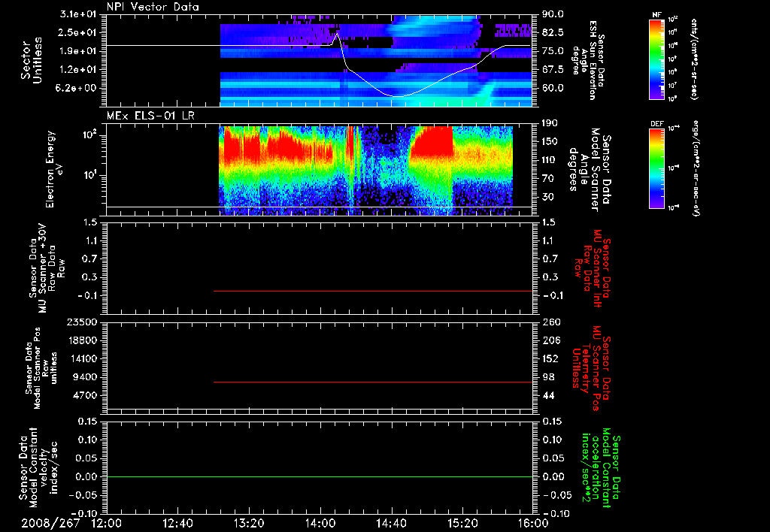This screenshot has width=770, height=532.
Task: Select the "23500" scanner position tick
Action: (x=83, y=322)
